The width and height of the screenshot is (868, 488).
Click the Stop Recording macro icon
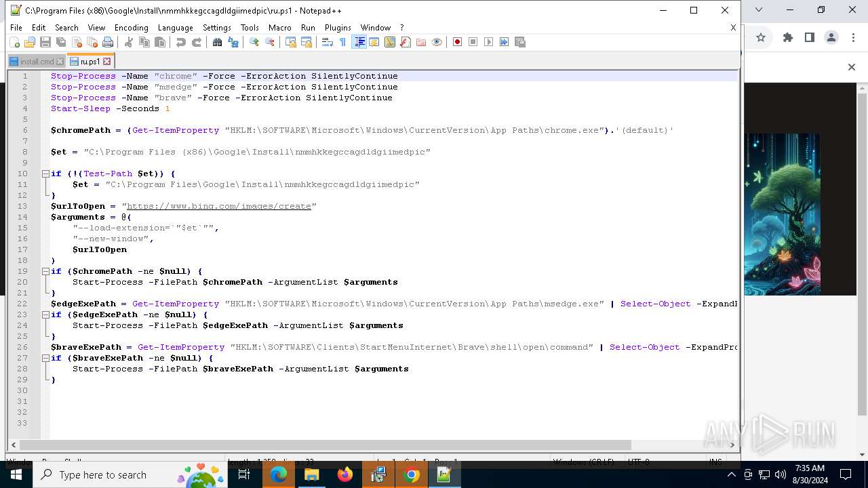click(x=473, y=42)
